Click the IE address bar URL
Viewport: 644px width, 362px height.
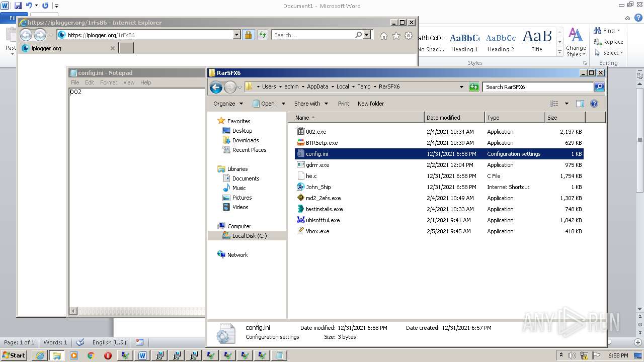[x=101, y=35]
